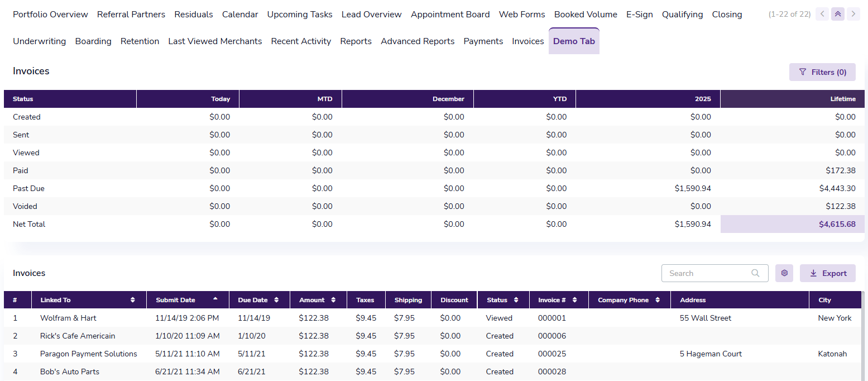This screenshot has height=381, width=868.
Task: Switch to the Residuals tab
Action: click(x=194, y=15)
